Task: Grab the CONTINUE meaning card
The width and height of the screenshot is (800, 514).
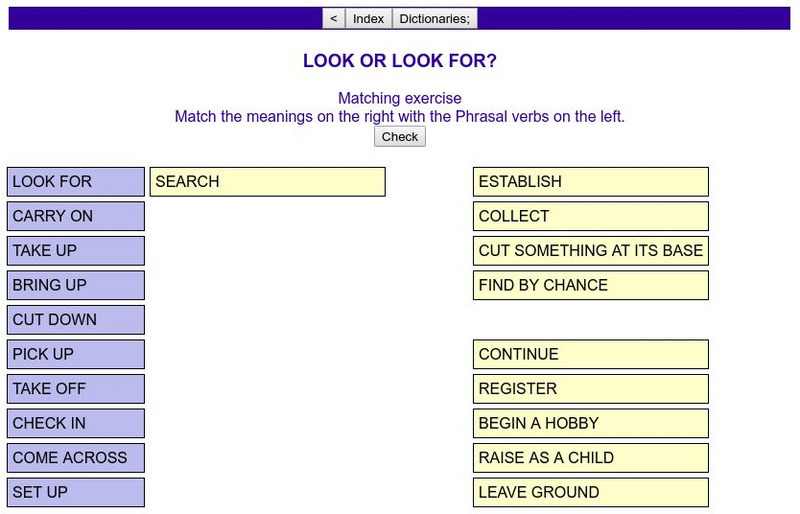Action: pos(590,354)
